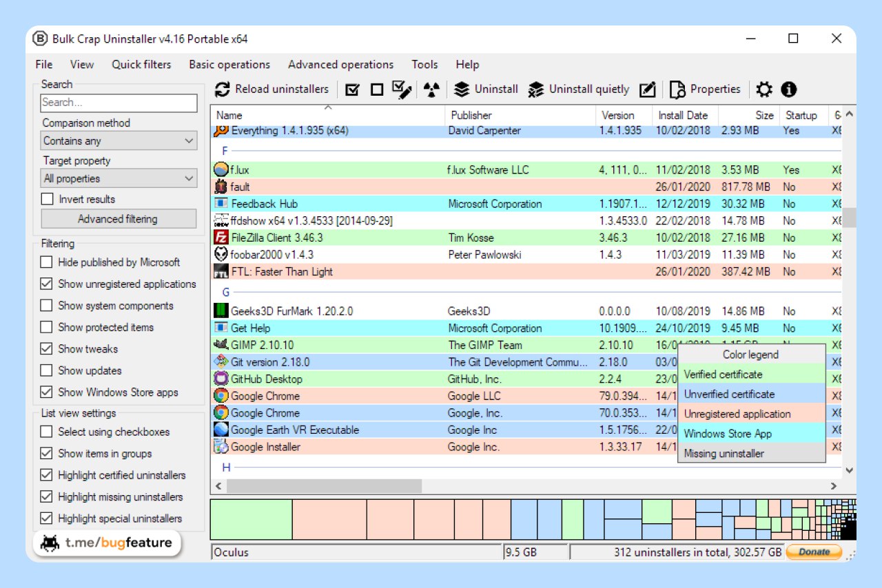Click the Google Installer icon
Image resolution: width=882 pixels, height=588 pixels.
coord(220,447)
